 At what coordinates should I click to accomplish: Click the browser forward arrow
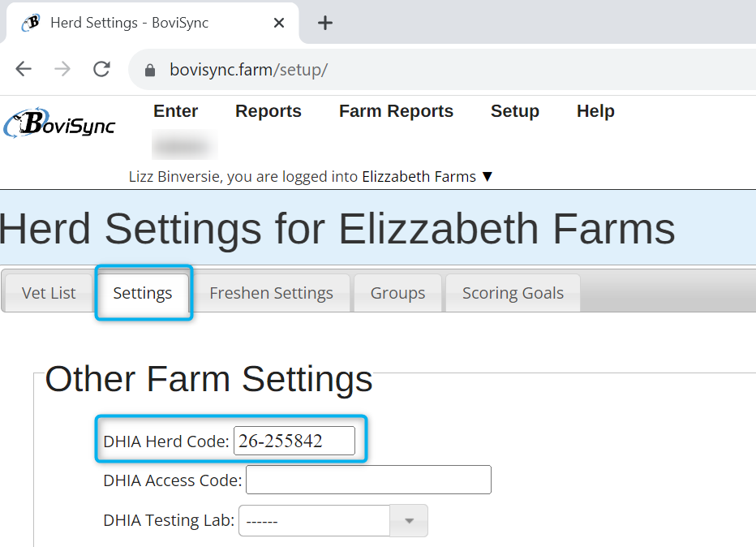tap(62, 70)
